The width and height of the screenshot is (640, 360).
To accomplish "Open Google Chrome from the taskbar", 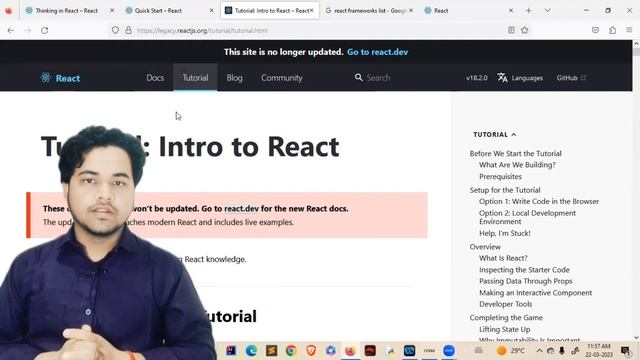I will (x=291, y=351).
